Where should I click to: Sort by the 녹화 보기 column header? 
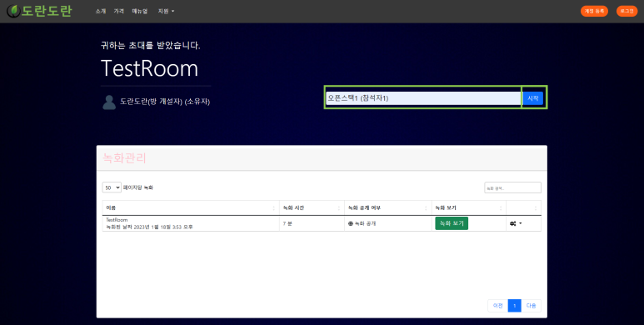(x=469, y=207)
